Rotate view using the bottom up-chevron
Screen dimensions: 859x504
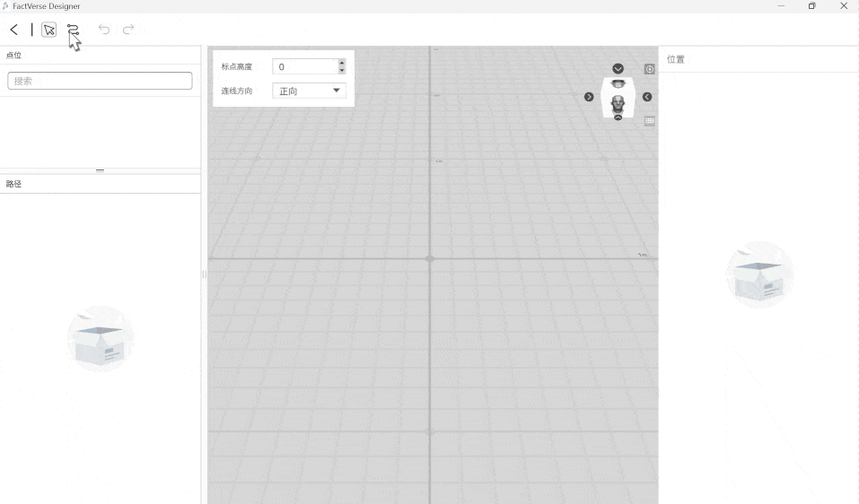pos(618,117)
